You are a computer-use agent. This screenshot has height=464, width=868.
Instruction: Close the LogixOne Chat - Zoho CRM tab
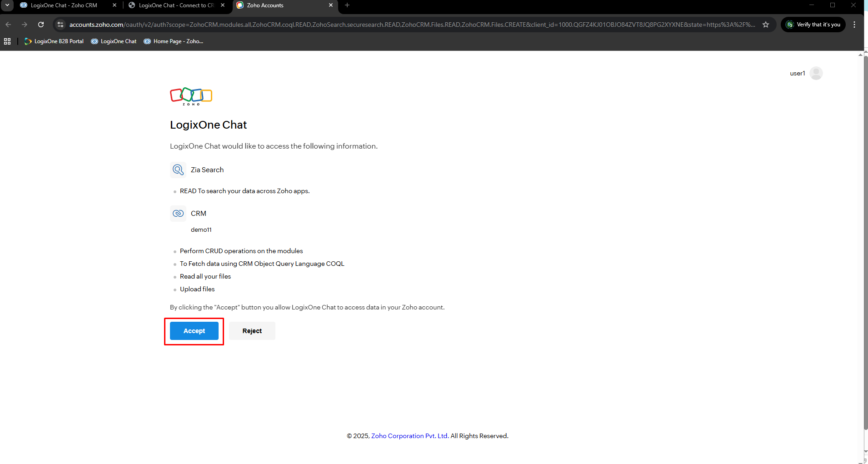coord(115,5)
